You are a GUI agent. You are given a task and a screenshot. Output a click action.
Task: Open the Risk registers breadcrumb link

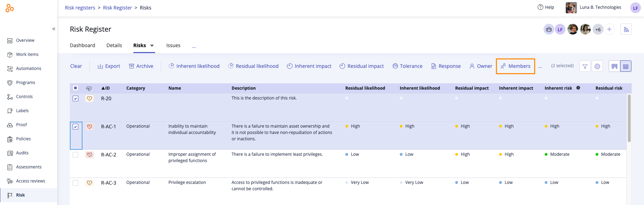pos(80,8)
